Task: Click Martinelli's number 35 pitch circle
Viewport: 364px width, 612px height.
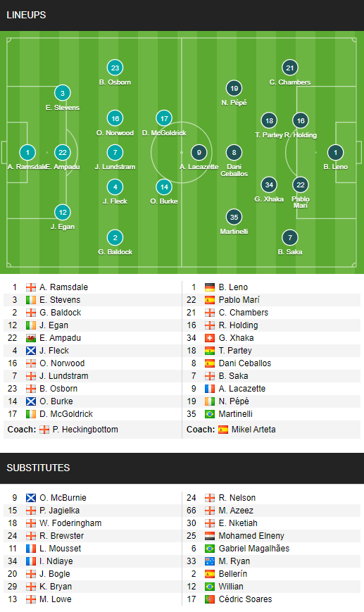Action: click(x=234, y=218)
